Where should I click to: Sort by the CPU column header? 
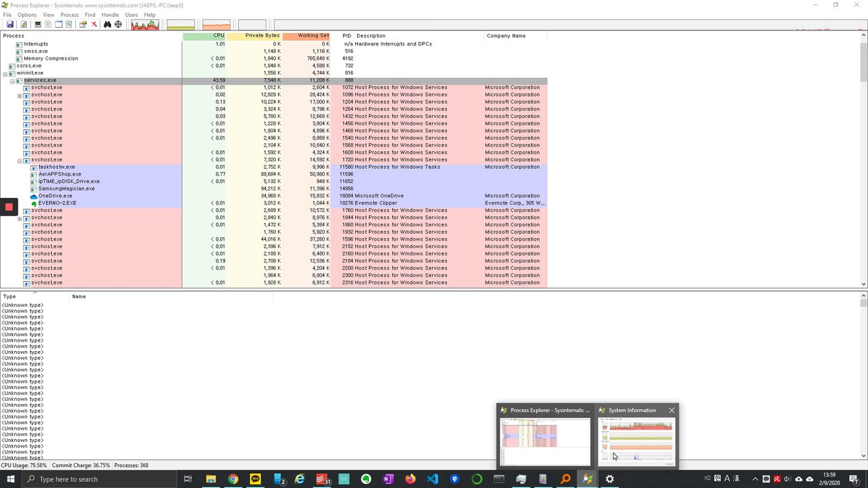[204, 36]
